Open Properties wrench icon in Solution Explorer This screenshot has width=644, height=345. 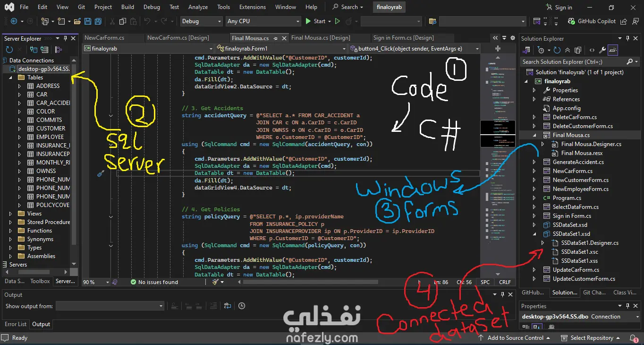tap(602, 50)
